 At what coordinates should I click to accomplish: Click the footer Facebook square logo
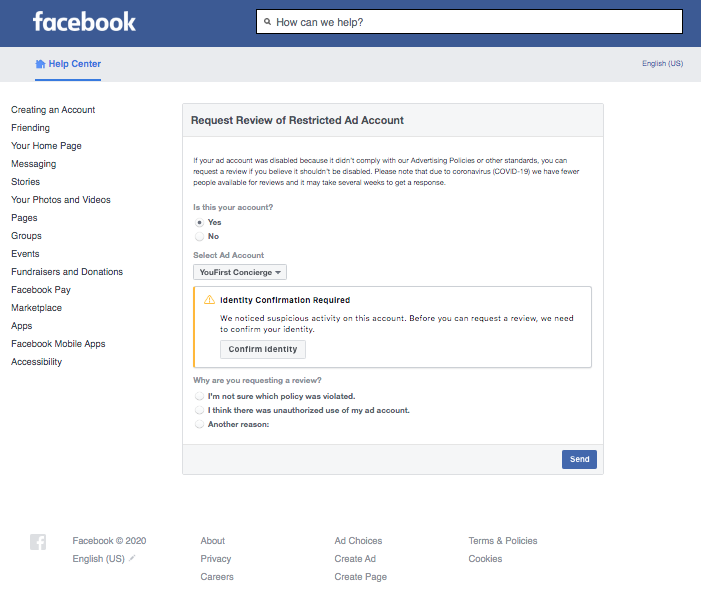point(38,542)
